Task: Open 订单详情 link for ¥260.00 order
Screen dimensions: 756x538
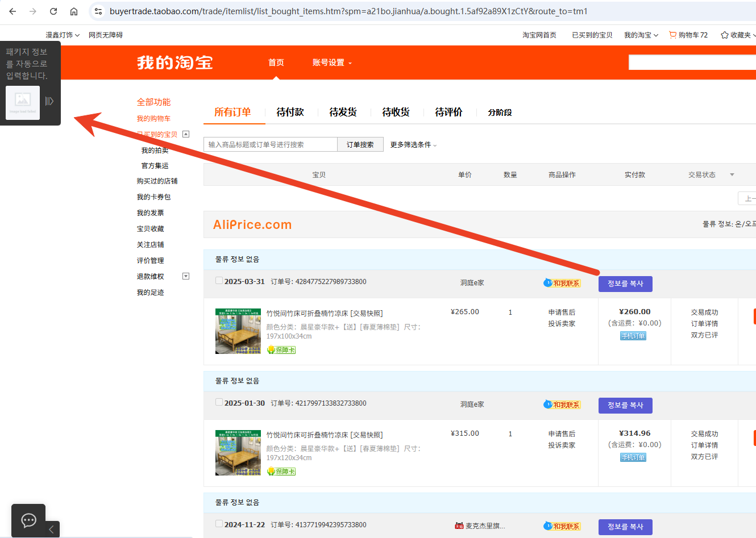Action: coord(704,324)
